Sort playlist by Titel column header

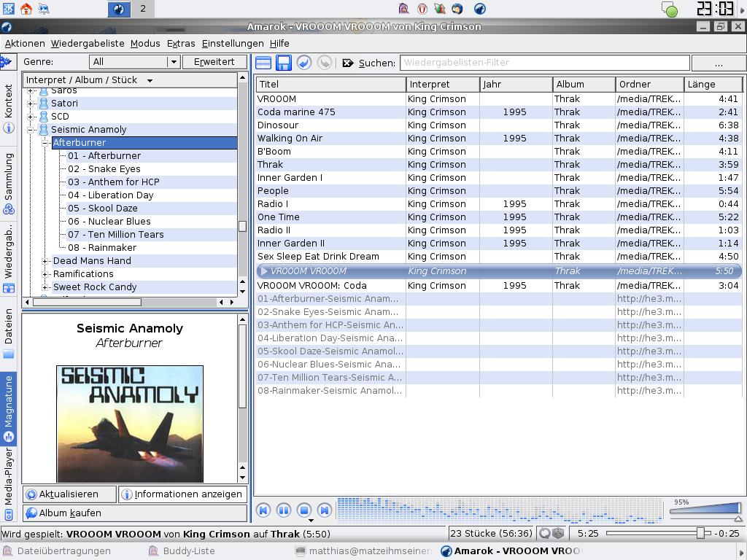[330, 85]
